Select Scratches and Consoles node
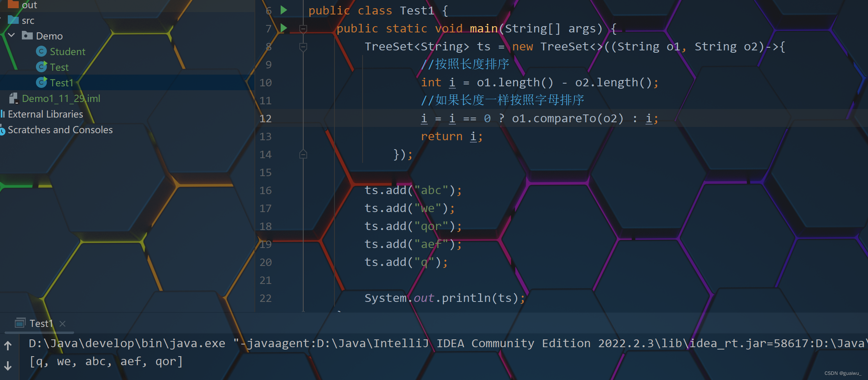Viewport: 868px width, 380px height. click(x=60, y=130)
